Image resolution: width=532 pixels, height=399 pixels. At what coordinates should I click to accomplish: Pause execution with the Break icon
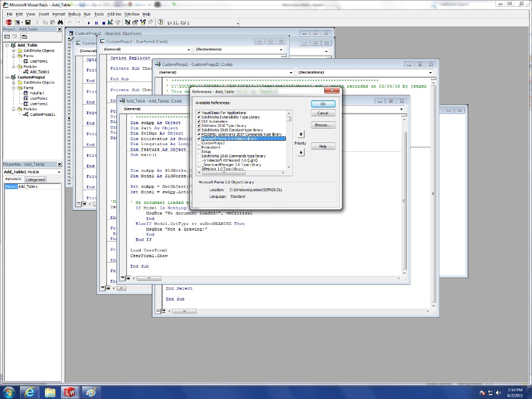pos(96,23)
